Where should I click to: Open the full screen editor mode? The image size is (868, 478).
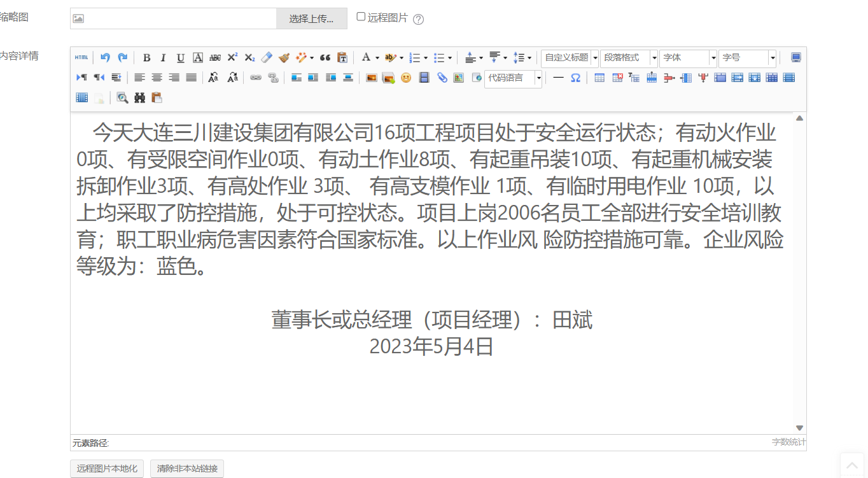pos(796,58)
